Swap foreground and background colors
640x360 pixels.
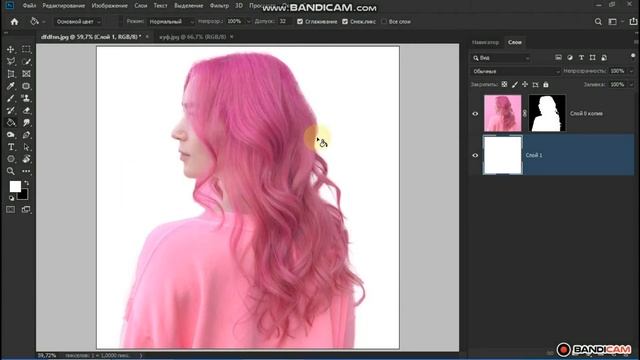[x=26, y=183]
